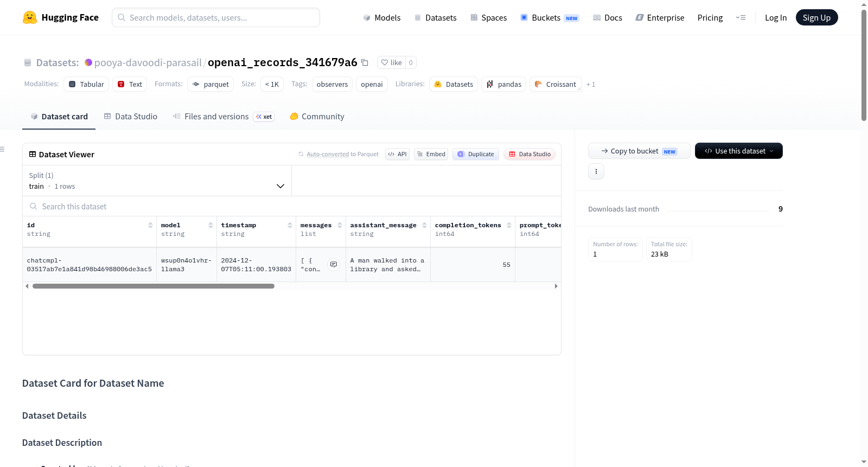The width and height of the screenshot is (868, 467).
Task: Select the openai tag
Action: click(x=372, y=84)
